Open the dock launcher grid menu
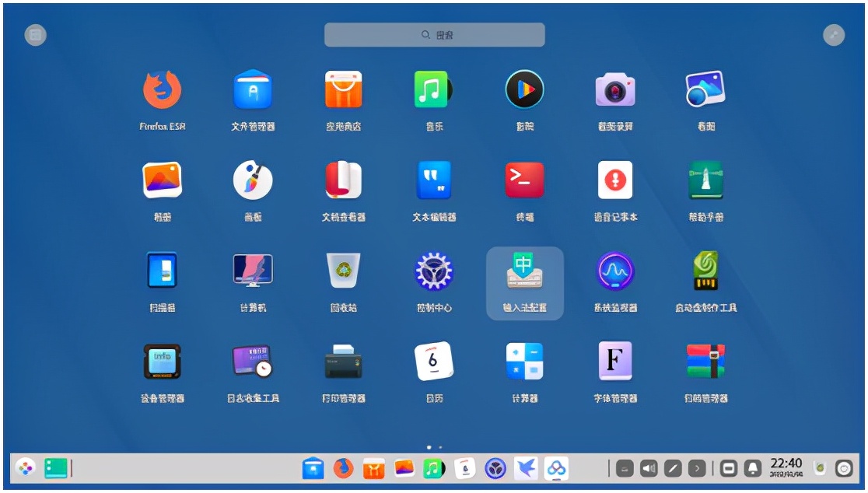The image size is (868, 493). [23, 469]
